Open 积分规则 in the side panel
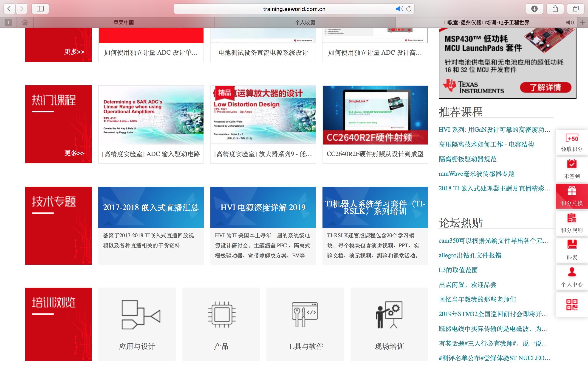Image resolution: width=588 pixels, height=367 pixels. point(571,218)
